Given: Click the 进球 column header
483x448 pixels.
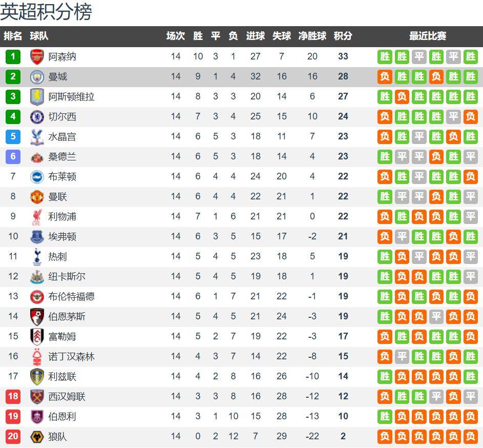Looking at the screenshot, I should tap(255, 36).
